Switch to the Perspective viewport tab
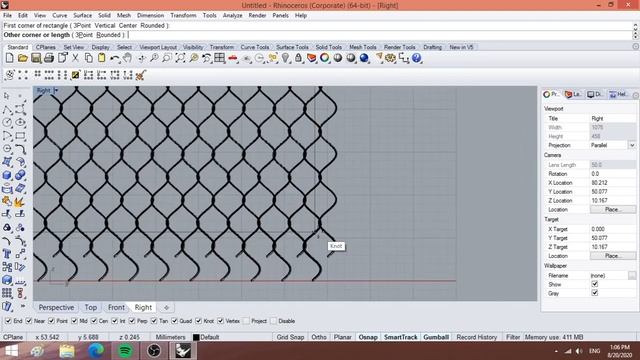 56,307
